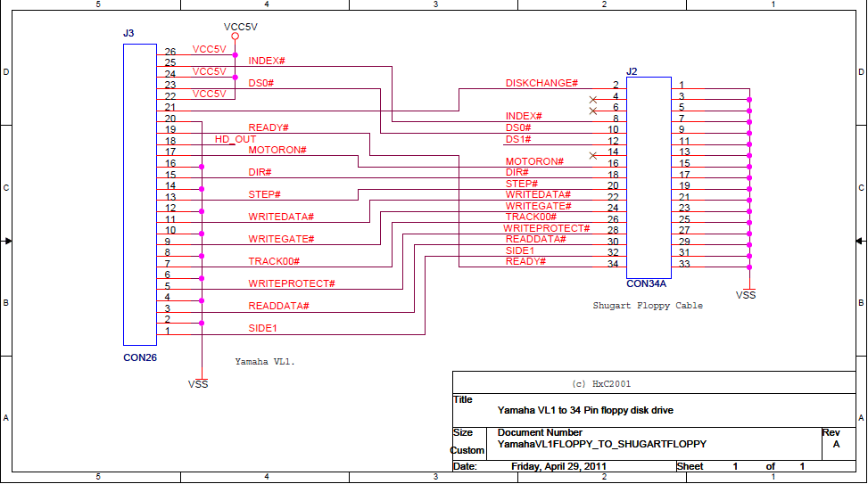Click the date 'Friday, April 29, 2011'
This screenshot has width=868, height=484.
click(558, 466)
